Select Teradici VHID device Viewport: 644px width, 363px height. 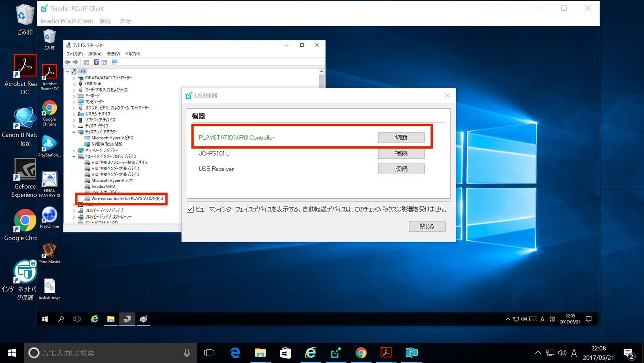coord(103,186)
